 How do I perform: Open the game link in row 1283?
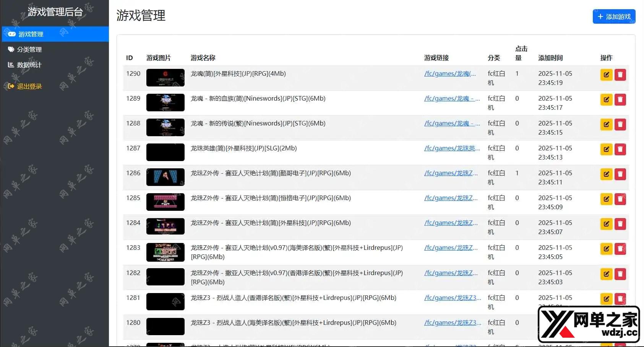point(451,248)
